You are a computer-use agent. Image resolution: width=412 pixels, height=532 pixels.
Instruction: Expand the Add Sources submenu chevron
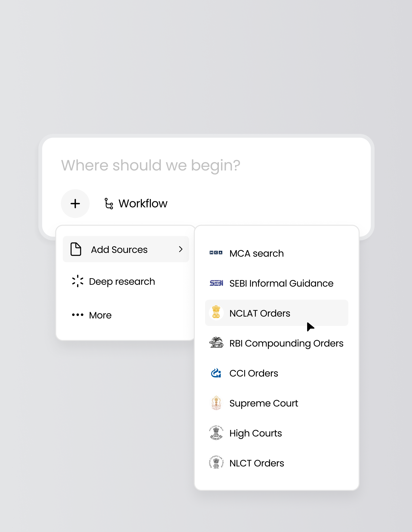[x=181, y=249]
